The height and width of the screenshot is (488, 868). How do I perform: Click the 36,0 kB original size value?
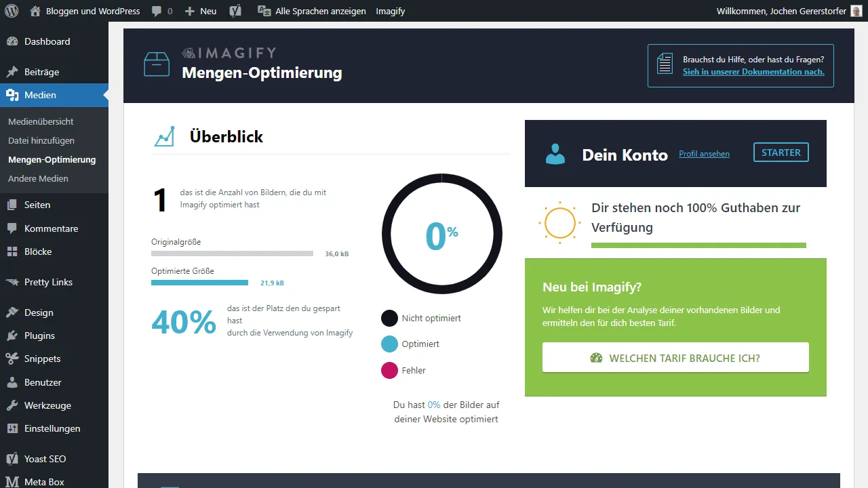pos(337,254)
